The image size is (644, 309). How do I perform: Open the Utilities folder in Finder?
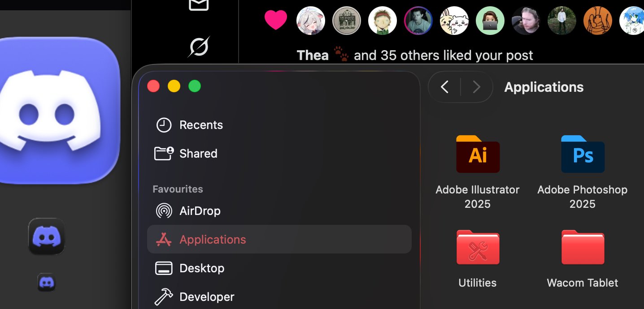coord(478,247)
